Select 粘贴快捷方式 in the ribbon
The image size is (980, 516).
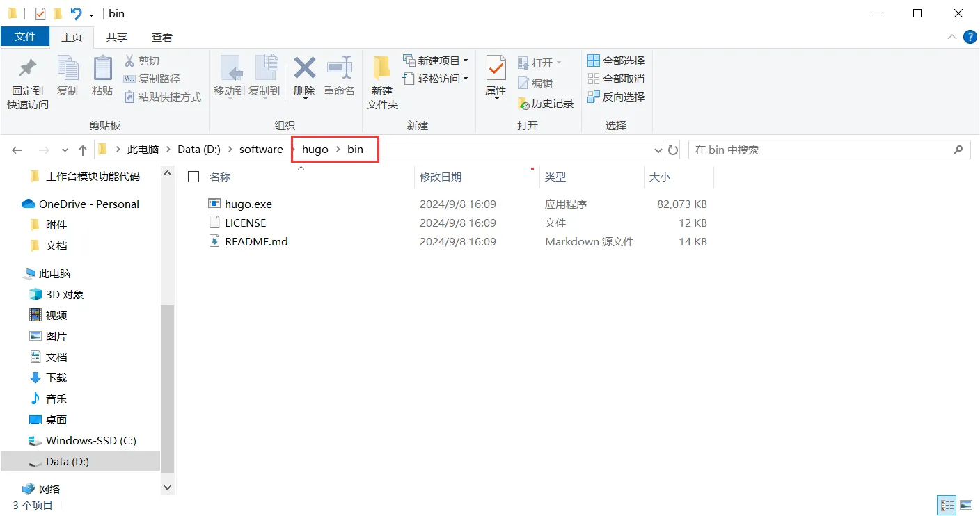[x=162, y=97]
